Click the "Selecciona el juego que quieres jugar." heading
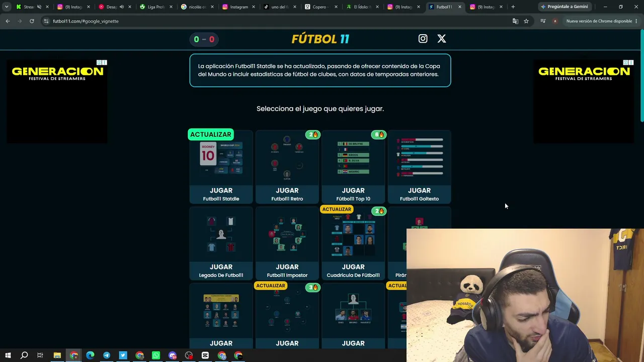The width and height of the screenshot is (644, 362). click(x=320, y=109)
